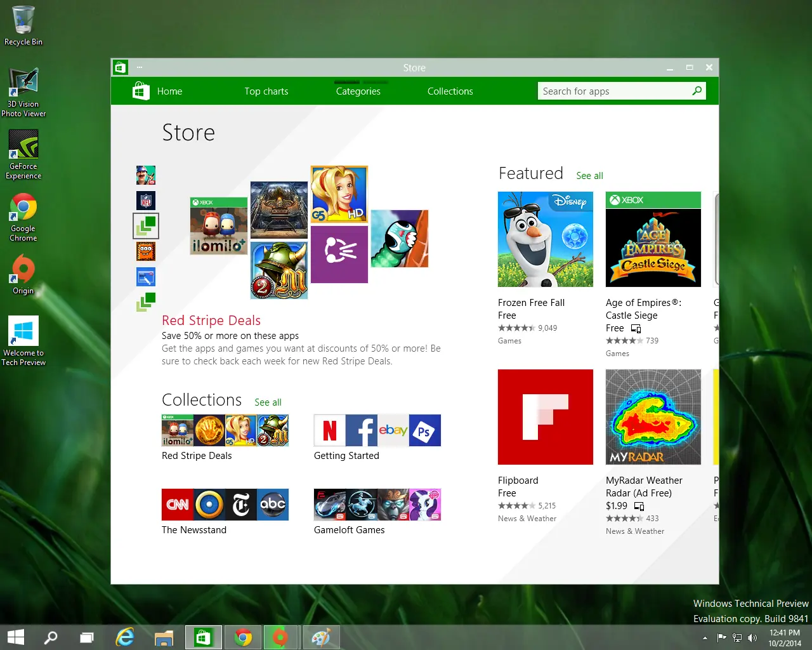Launch 3D Vision Photo Viewer desktop shortcut
812x650 pixels.
(x=23, y=93)
